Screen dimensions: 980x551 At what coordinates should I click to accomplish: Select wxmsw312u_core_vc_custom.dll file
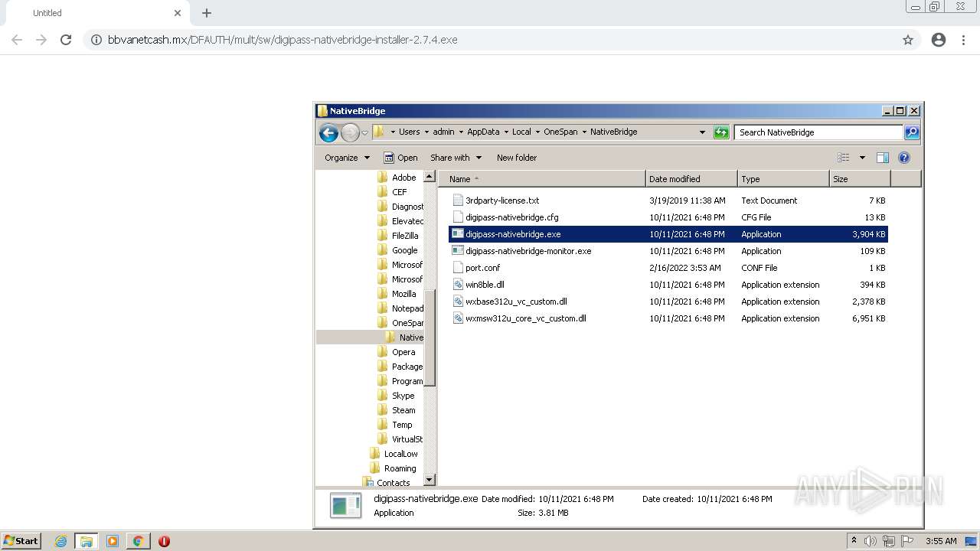click(x=525, y=318)
